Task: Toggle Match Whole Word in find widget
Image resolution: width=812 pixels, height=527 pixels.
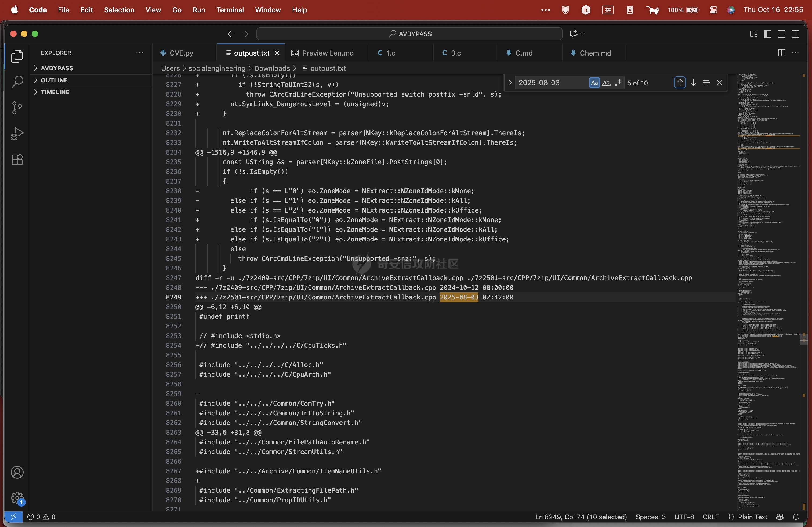Action: 606,83
